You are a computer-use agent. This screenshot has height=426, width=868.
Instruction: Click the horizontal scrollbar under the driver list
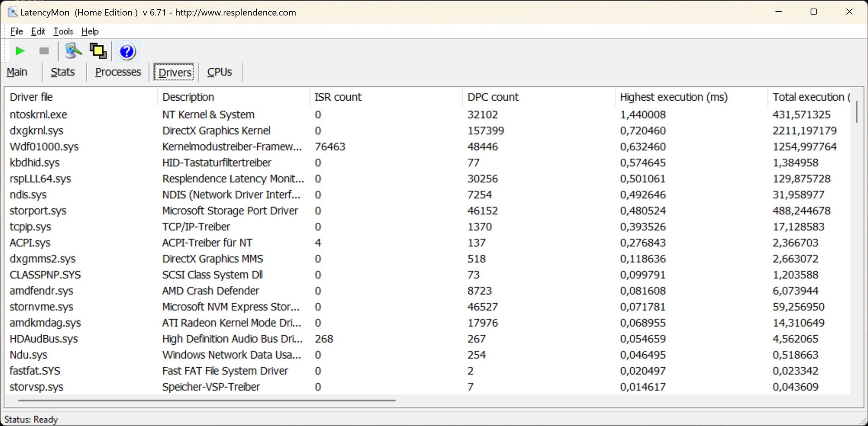[207, 400]
